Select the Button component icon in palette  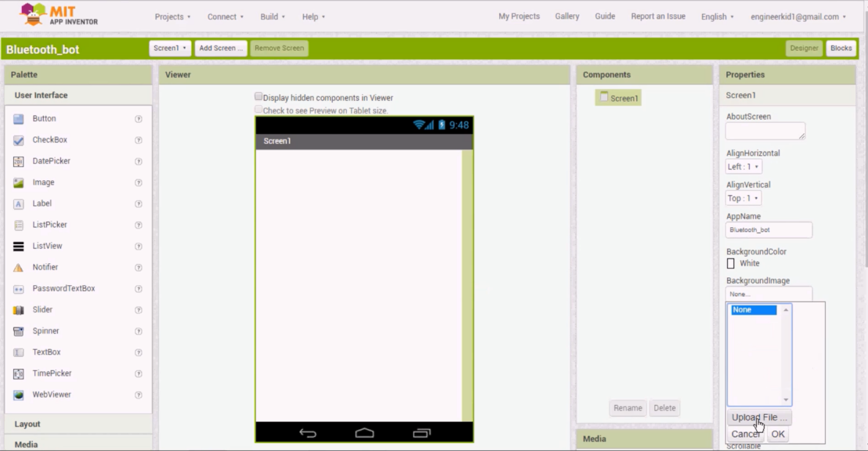[x=18, y=119]
